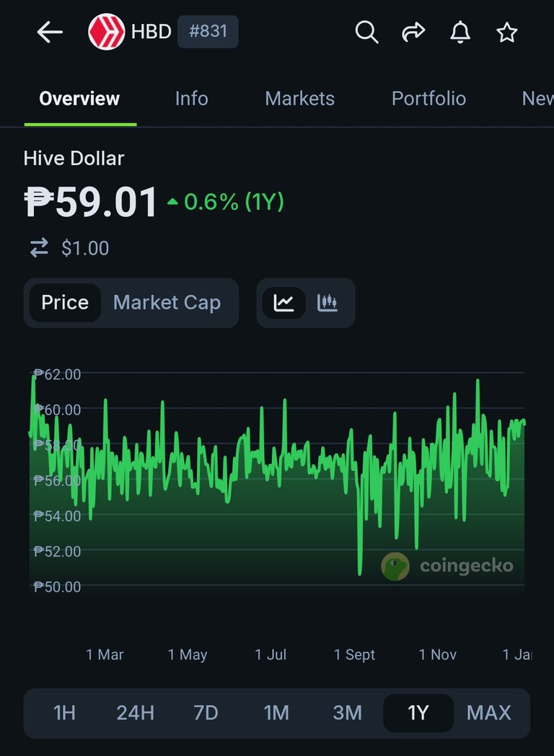The width and height of the screenshot is (554, 756).
Task: Choose the MAX time range
Action: (488, 713)
